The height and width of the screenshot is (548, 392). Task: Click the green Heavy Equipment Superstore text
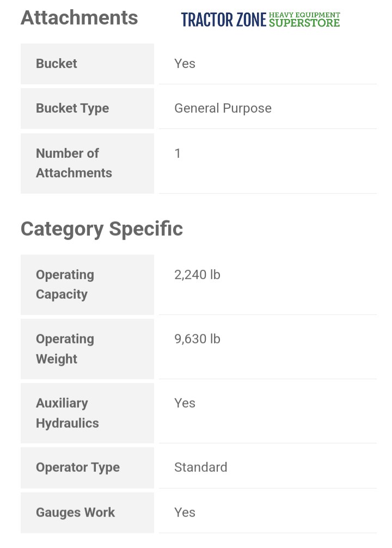click(304, 20)
